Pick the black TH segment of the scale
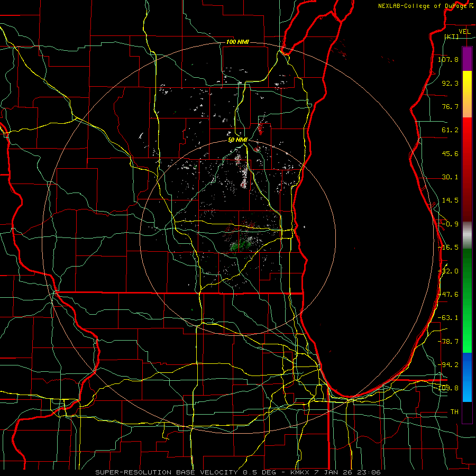The height and width of the screenshot is (476, 476). coord(467,413)
